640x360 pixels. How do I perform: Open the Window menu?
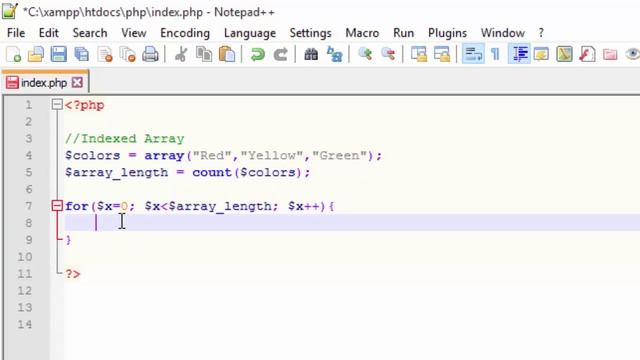point(502,33)
